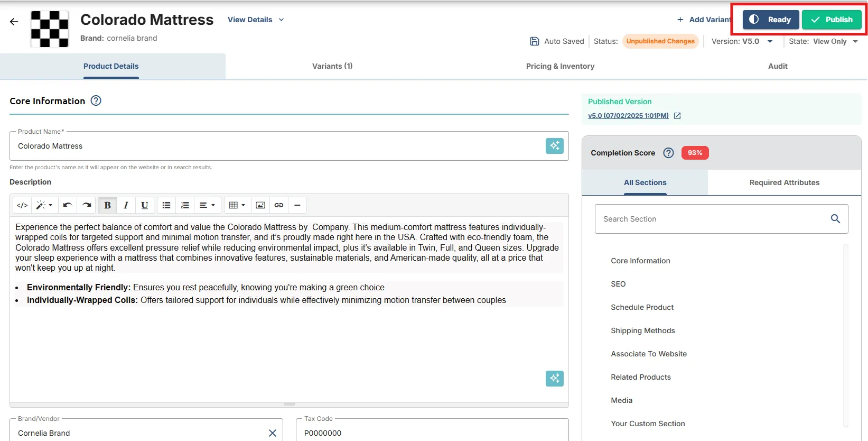Undo the last description edit

coord(68,205)
